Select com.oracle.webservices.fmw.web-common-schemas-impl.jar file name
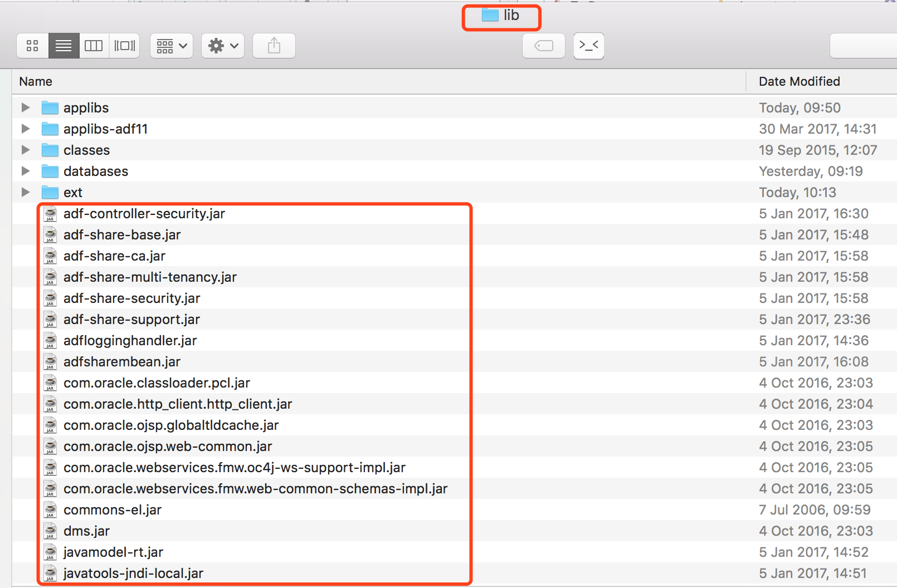Screen dimensions: 897x588 tap(256, 489)
